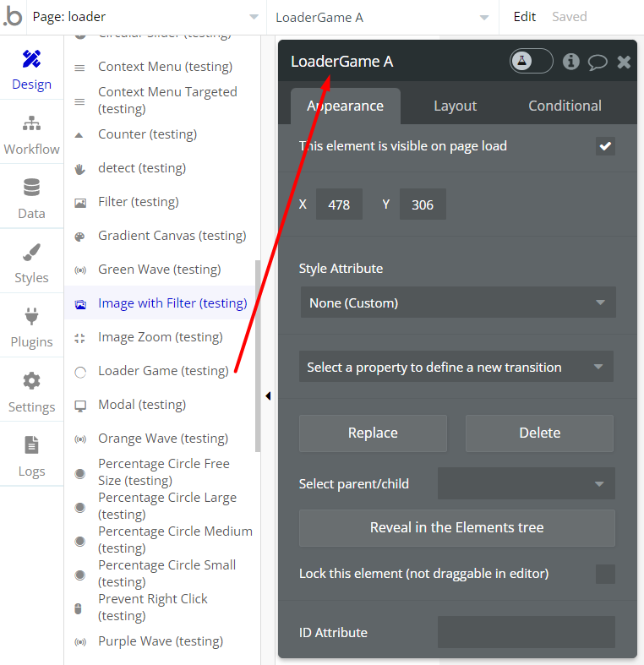This screenshot has height=665, width=644.
Task: Uncheck 'This element is visible on page load'
Action: (605, 146)
